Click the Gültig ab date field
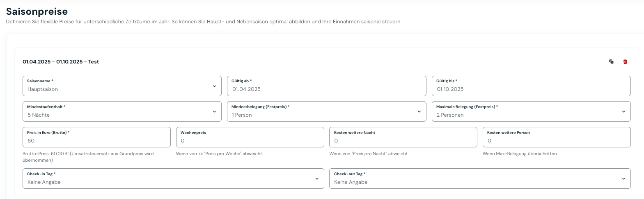The image size is (644, 199). pyautogui.click(x=326, y=89)
